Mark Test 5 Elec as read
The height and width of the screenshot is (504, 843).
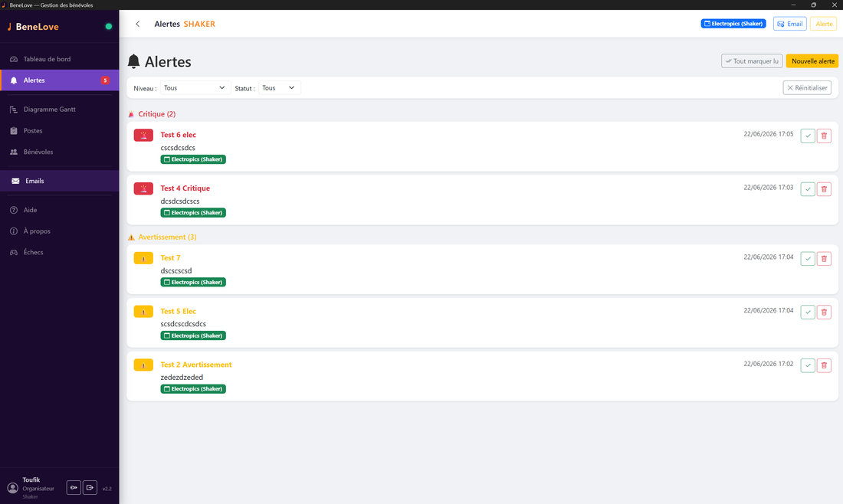coord(808,313)
